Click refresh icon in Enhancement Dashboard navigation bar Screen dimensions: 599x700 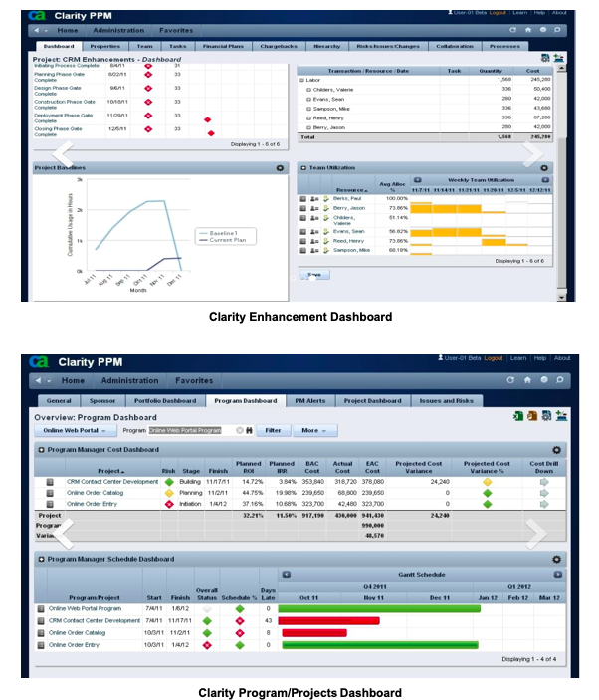coord(512,30)
